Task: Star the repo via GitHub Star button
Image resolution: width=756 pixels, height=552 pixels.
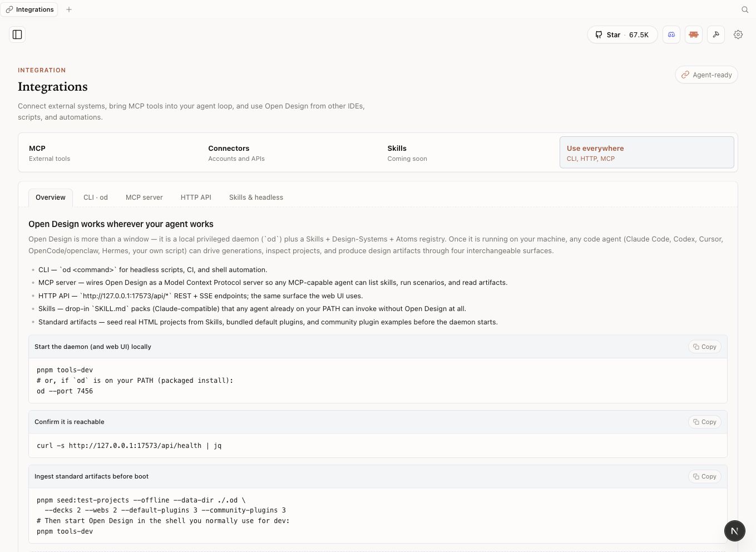Action: (622, 34)
